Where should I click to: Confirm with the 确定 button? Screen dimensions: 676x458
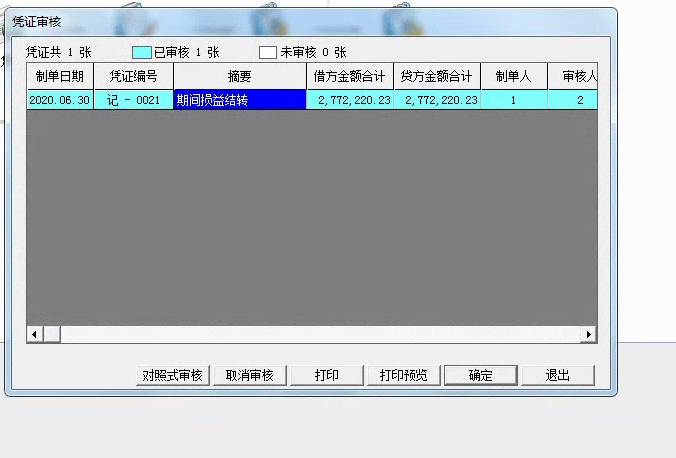click(481, 375)
